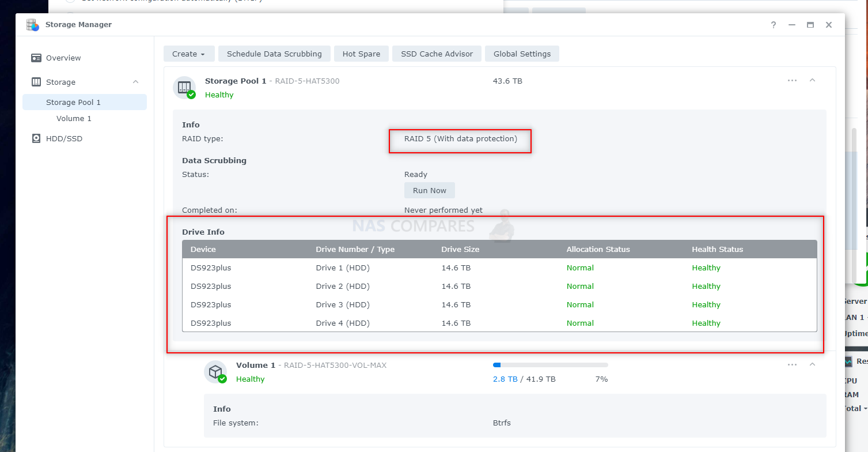Click the 2.8 TB used space value

pyautogui.click(x=505, y=379)
